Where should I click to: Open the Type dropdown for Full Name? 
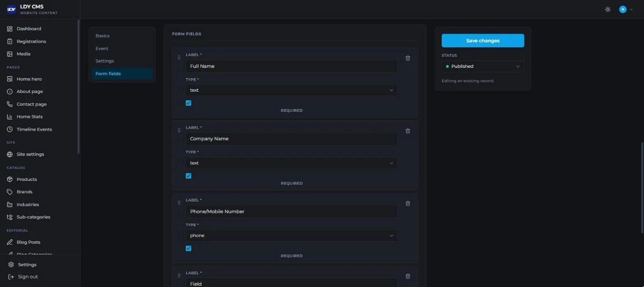point(292,90)
